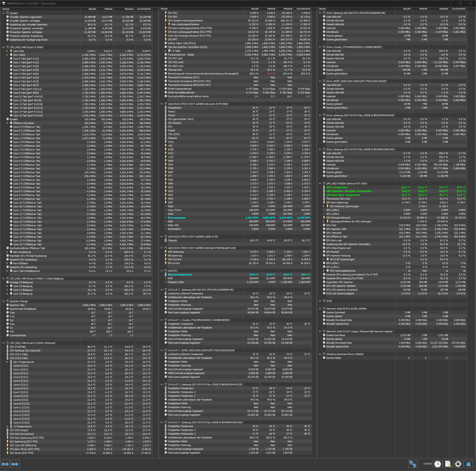Close sensors with the blue X icon
Screen dimensions: 476x471
tap(468, 464)
